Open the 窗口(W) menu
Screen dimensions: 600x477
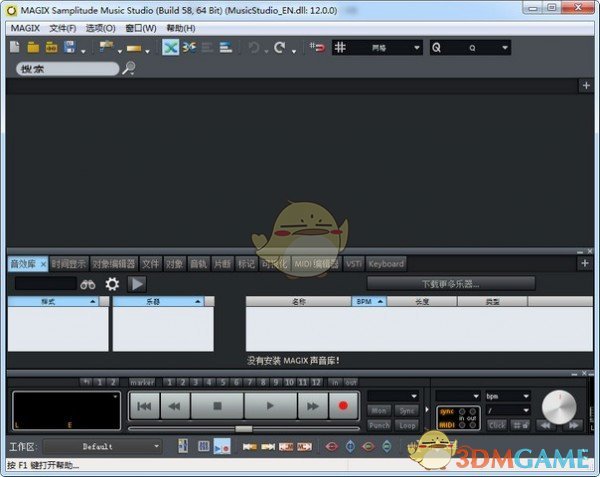(x=141, y=28)
